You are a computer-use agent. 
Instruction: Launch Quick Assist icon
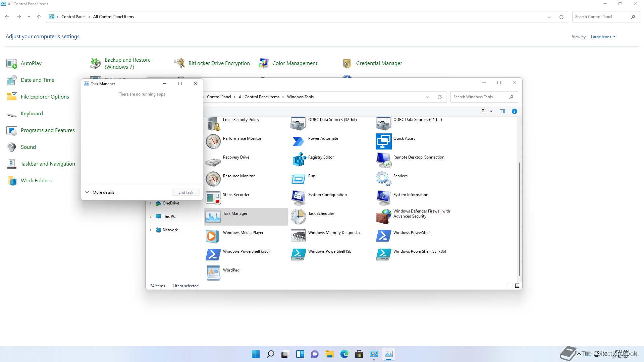pos(384,141)
